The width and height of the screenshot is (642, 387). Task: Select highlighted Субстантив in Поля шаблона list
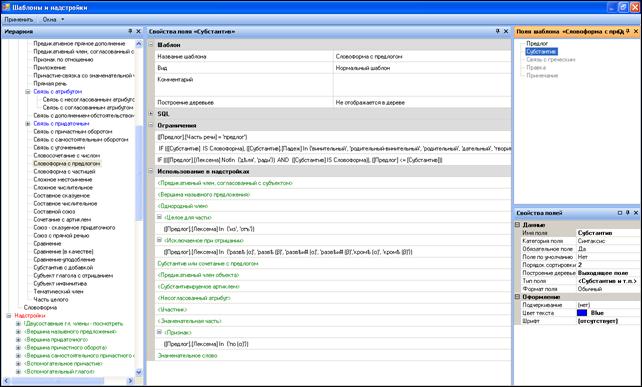click(541, 52)
